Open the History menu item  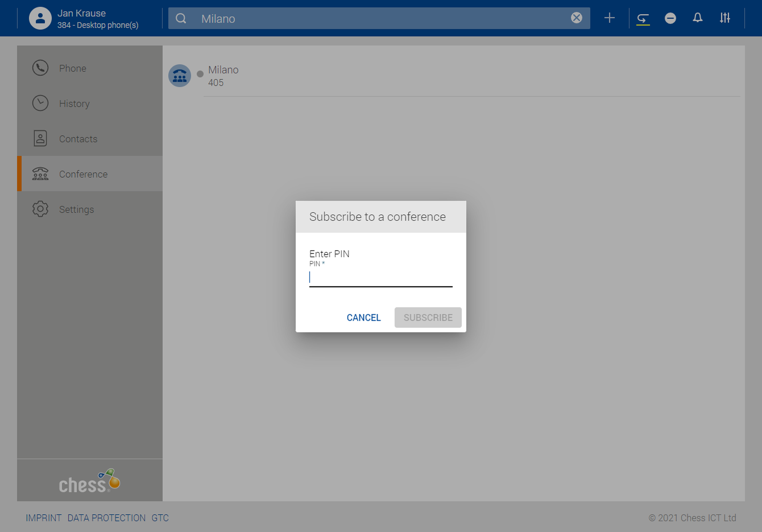(x=74, y=104)
